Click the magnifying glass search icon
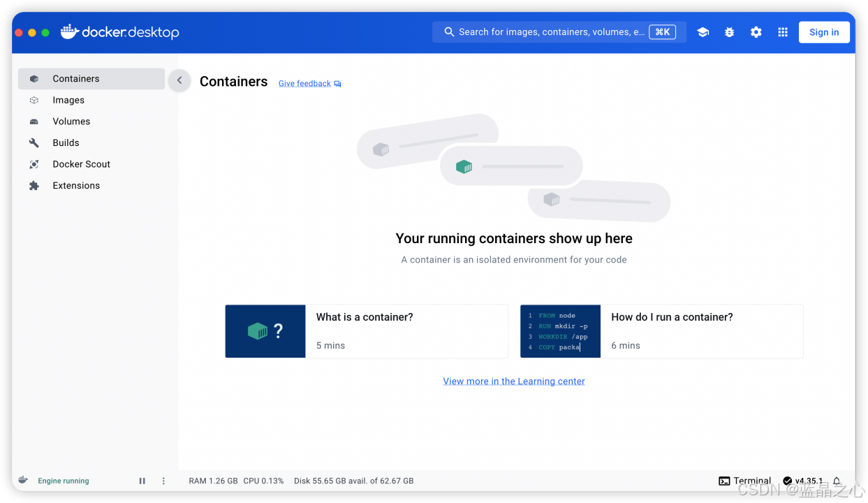Viewport: 868px width, 503px height. (449, 32)
